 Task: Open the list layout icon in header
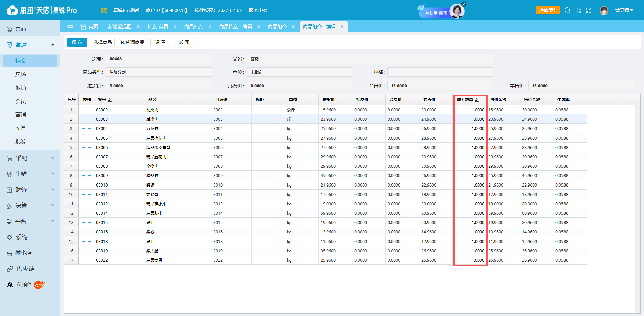tap(578, 10)
